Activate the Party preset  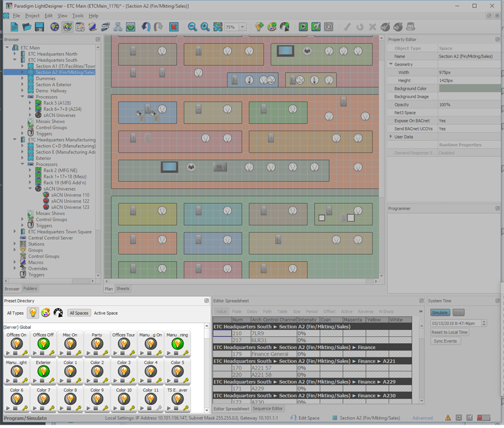click(x=97, y=344)
